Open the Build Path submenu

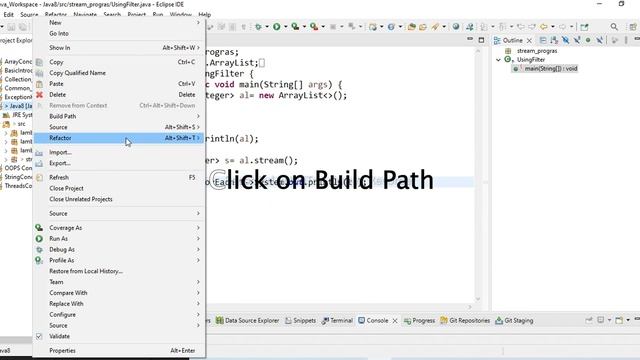tap(119, 116)
